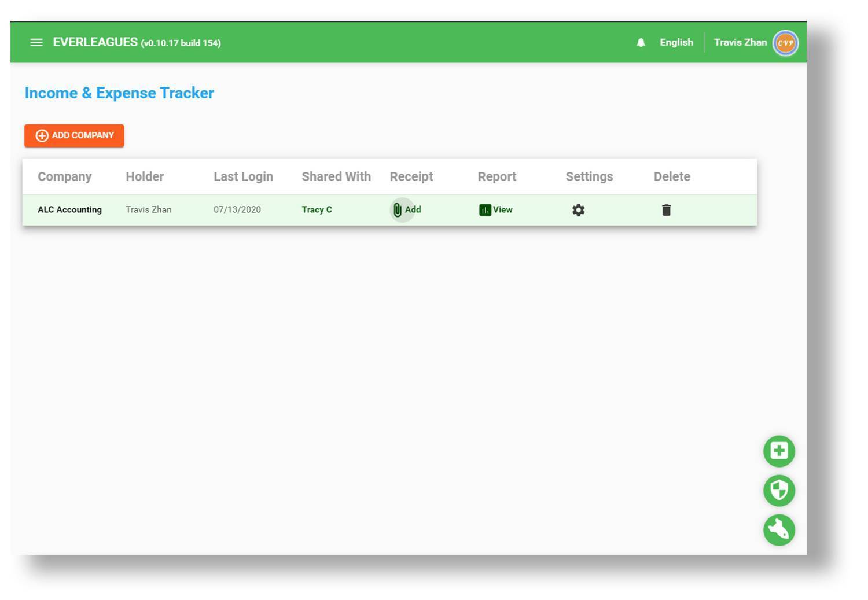Click the Tracy C shared-with link
Viewport: 868px width, 600px height.
pyautogui.click(x=317, y=209)
